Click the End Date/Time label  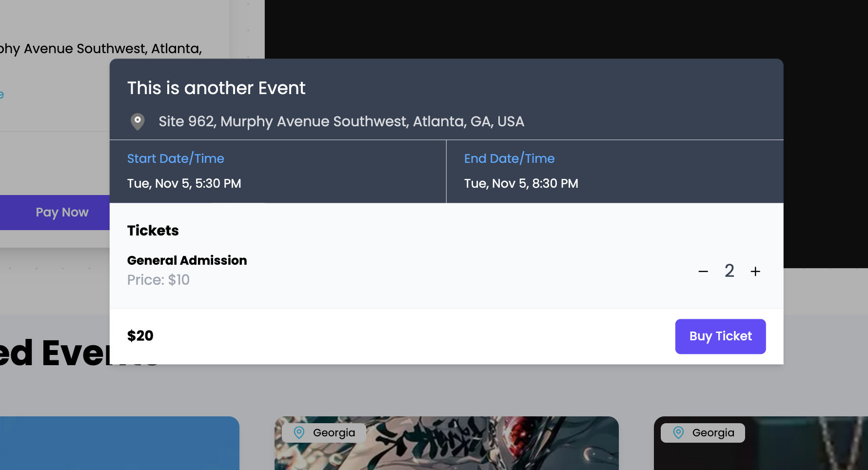click(x=509, y=158)
